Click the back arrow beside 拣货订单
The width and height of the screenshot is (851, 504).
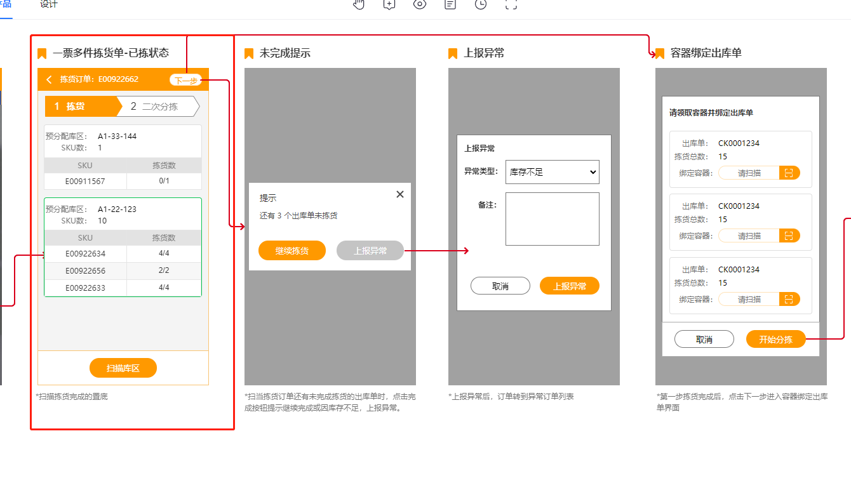pyautogui.click(x=49, y=79)
